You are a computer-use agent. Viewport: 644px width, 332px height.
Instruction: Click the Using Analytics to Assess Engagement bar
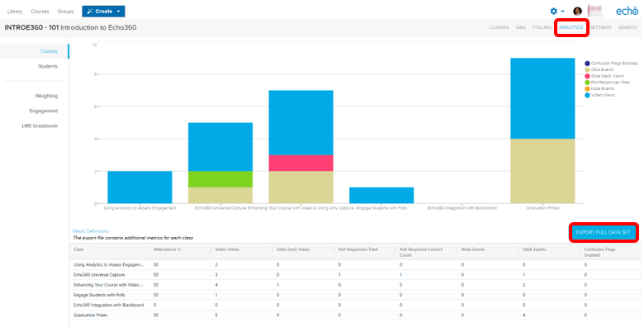click(140, 187)
